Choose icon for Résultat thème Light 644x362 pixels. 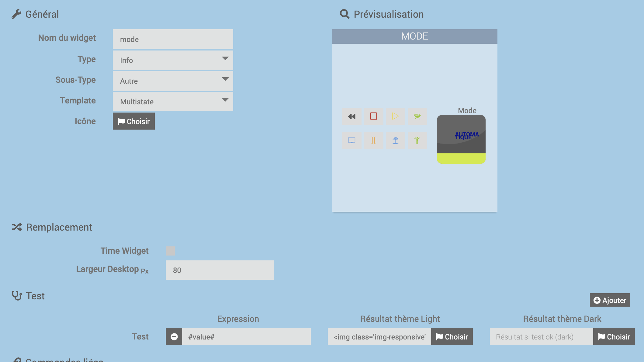[452, 336]
